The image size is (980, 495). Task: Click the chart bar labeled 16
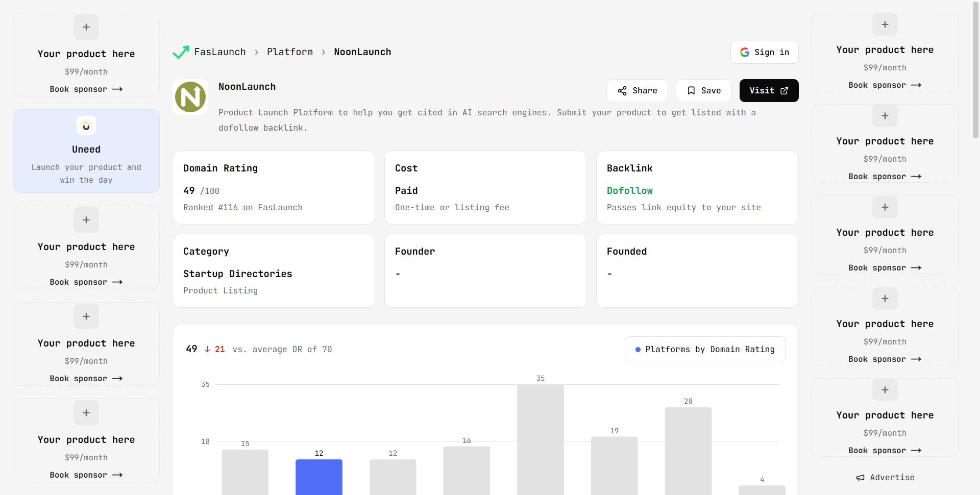point(467,471)
